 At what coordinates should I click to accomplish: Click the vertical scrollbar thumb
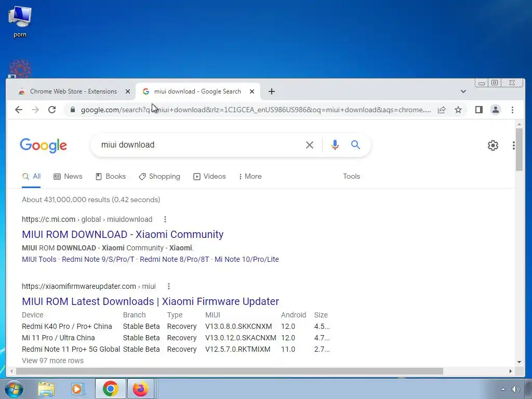click(519, 149)
